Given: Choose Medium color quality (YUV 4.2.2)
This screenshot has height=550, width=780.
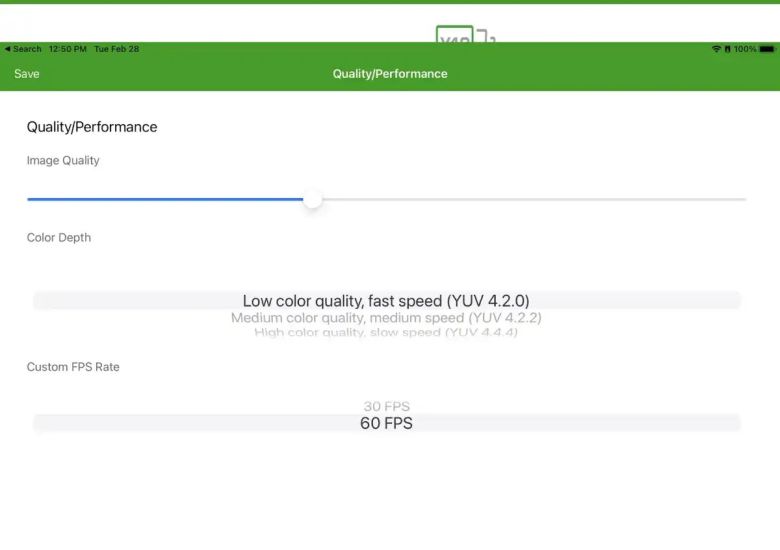Looking at the screenshot, I should pos(386,318).
